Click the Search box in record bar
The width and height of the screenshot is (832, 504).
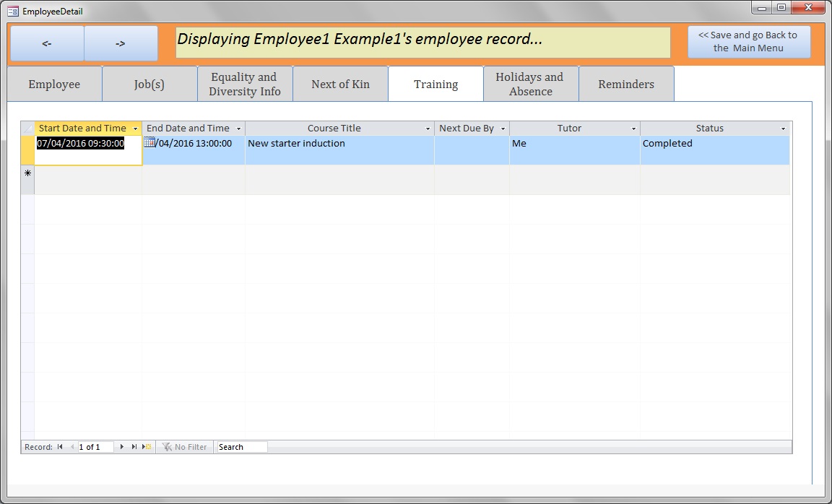[x=242, y=447]
